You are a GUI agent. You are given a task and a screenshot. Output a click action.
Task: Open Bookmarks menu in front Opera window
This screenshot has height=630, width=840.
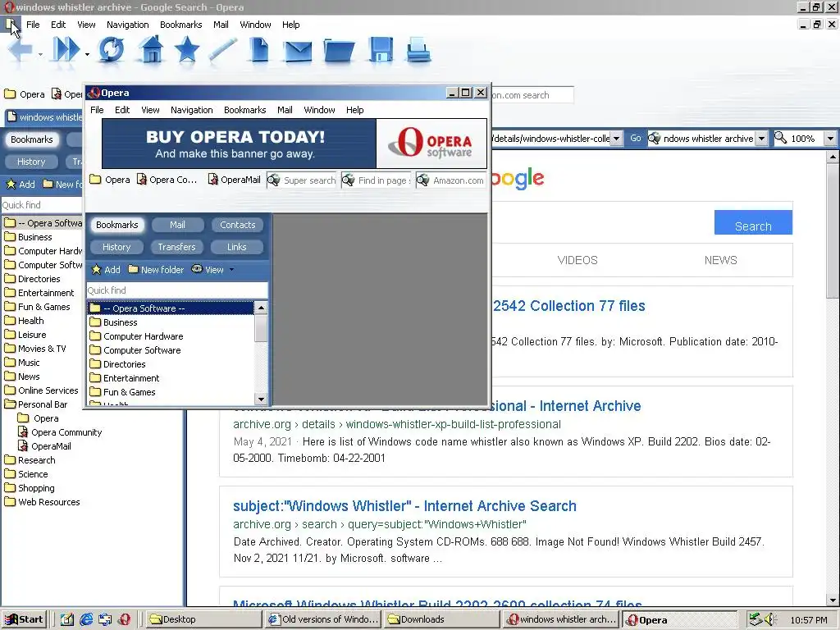point(244,110)
